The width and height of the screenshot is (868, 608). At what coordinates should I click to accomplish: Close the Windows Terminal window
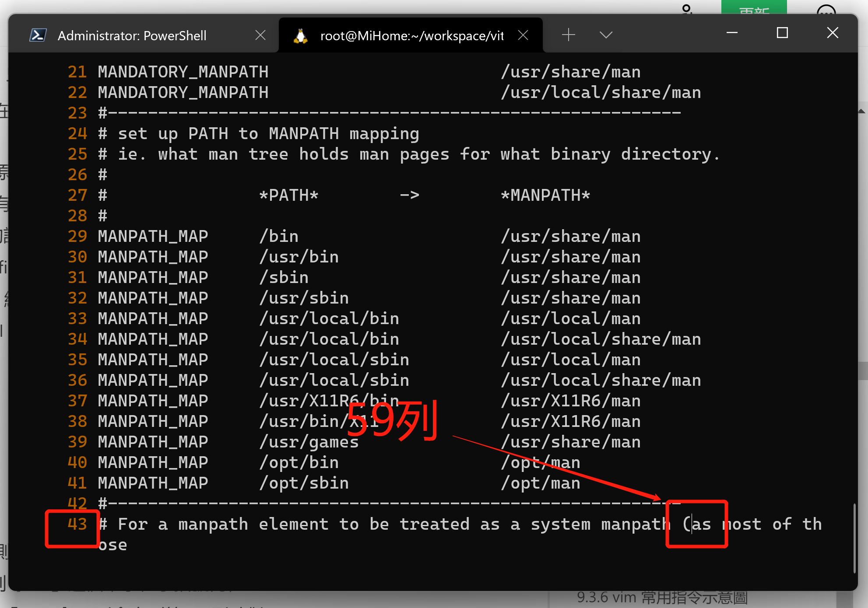pyautogui.click(x=833, y=33)
